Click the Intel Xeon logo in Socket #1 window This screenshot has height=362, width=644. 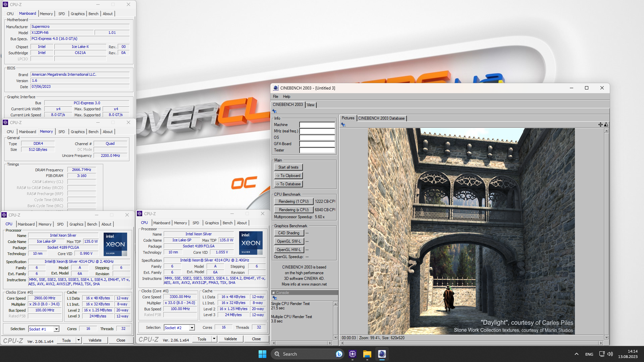pos(115,244)
